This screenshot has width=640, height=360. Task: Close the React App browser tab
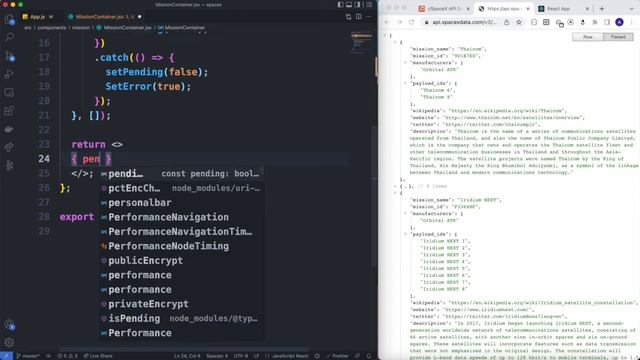[x=587, y=9]
